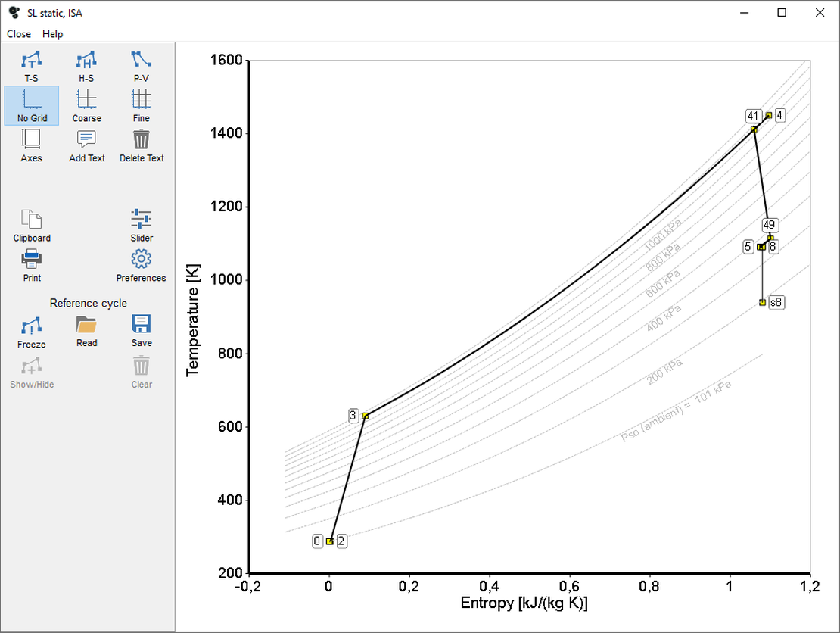Viewport: 840px width, 633px height.
Task: Open the Slider tool
Action: pyautogui.click(x=142, y=220)
